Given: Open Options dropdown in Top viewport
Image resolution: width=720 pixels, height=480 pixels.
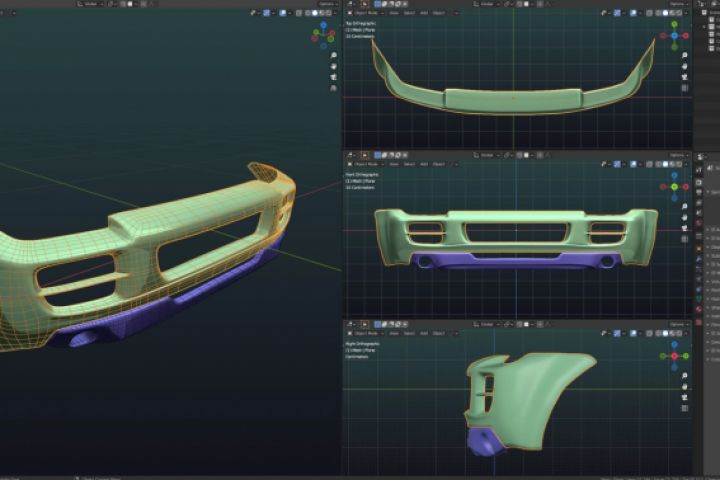Looking at the screenshot, I should [x=678, y=4].
